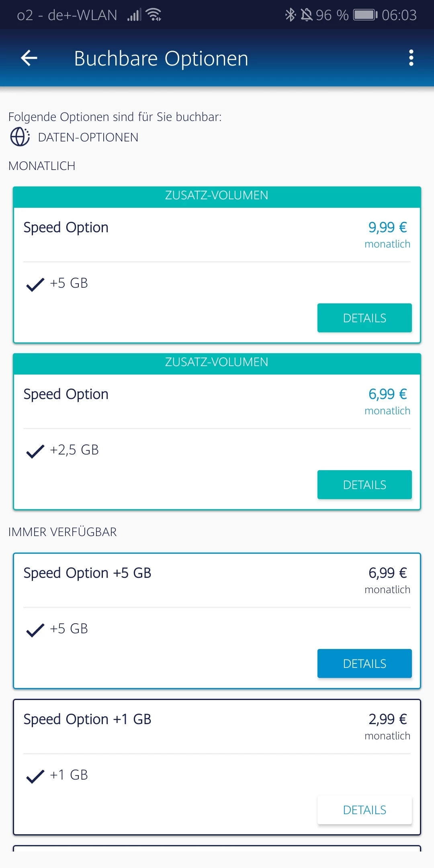
Task: Select the Speed Option +5 GB card title
Action: point(87,573)
